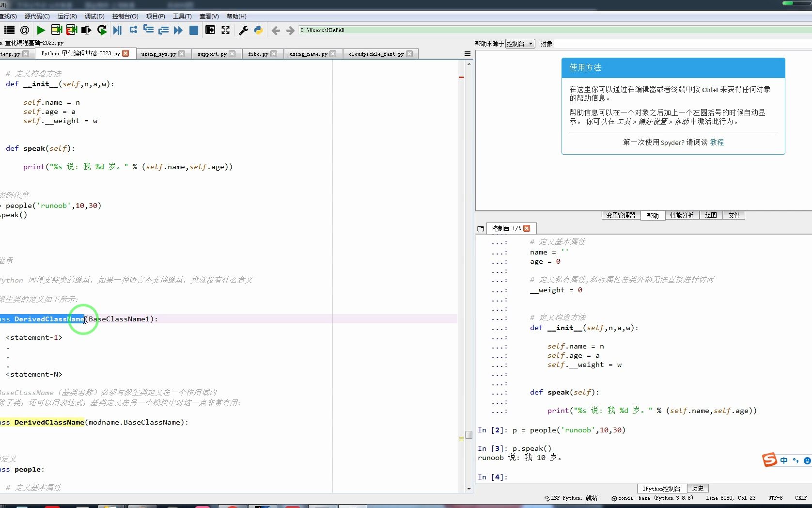This screenshot has height=508, width=812.
Task: Click the editor scrollbar up arrow
Action: 468,64
